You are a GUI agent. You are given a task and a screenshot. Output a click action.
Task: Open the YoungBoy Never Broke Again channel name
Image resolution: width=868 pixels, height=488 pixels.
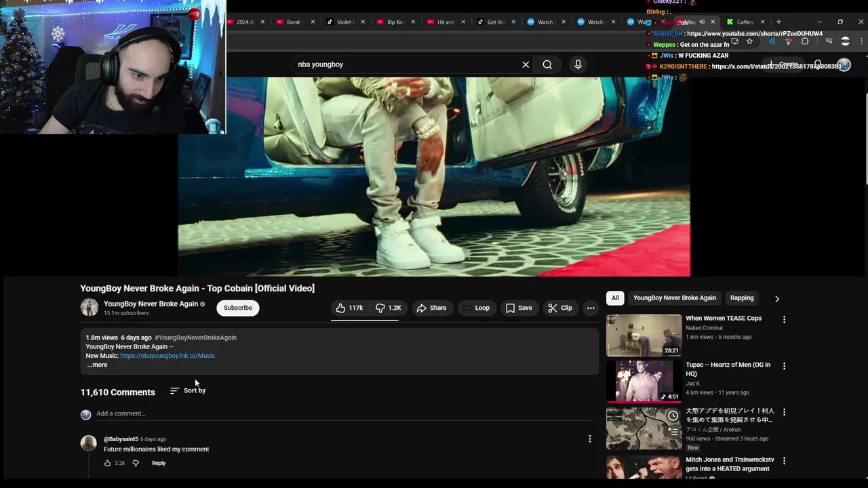[151, 304]
